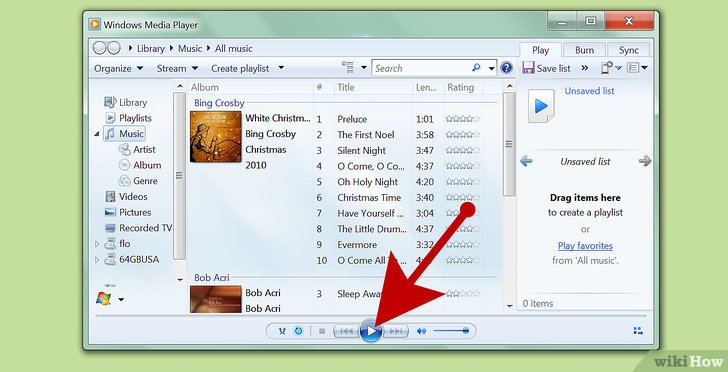Click Music in breadcrumb

pos(190,48)
